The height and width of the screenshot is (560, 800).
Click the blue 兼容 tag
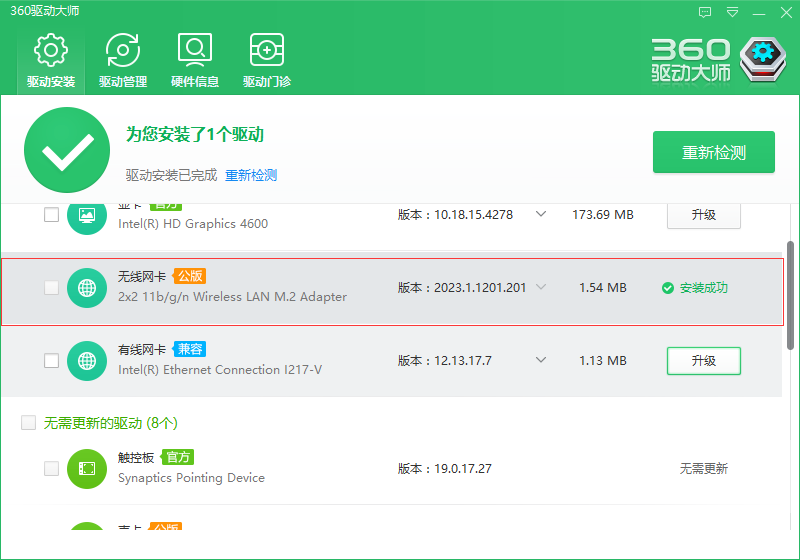coord(190,349)
